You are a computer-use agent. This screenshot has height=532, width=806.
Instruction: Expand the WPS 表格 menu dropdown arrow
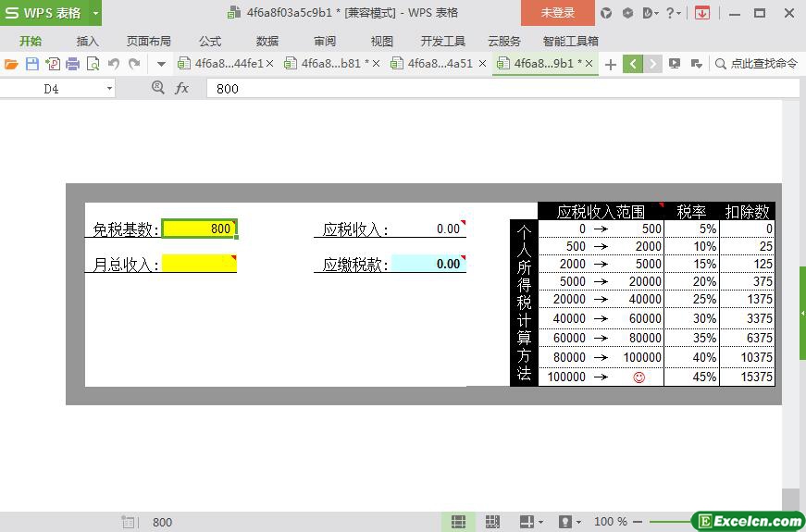(x=95, y=13)
